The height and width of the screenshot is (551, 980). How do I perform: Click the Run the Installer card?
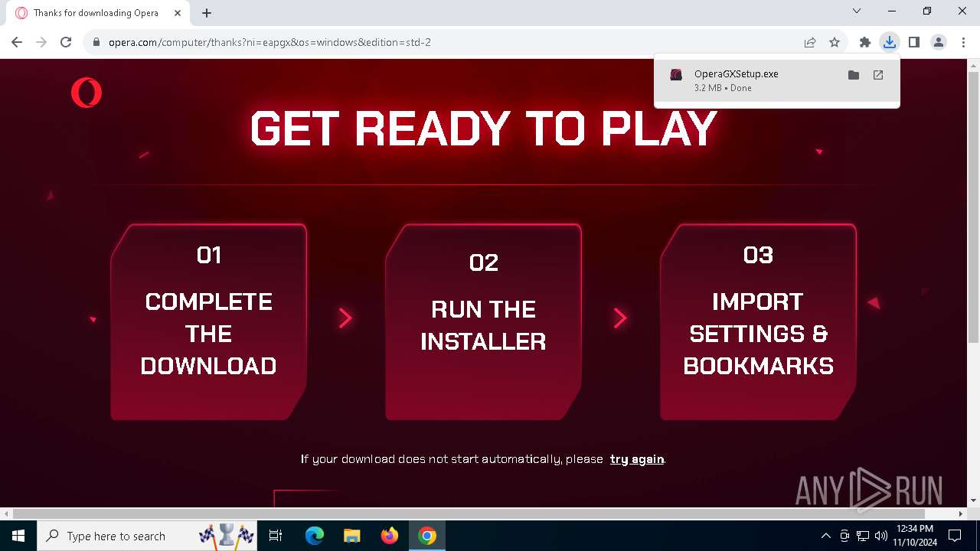[x=483, y=321]
